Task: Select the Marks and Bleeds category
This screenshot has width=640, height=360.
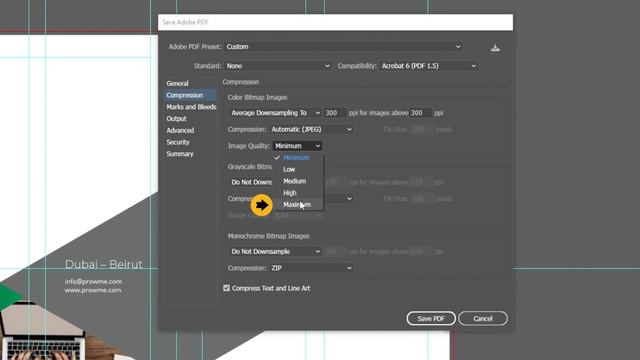Action: pyautogui.click(x=191, y=107)
